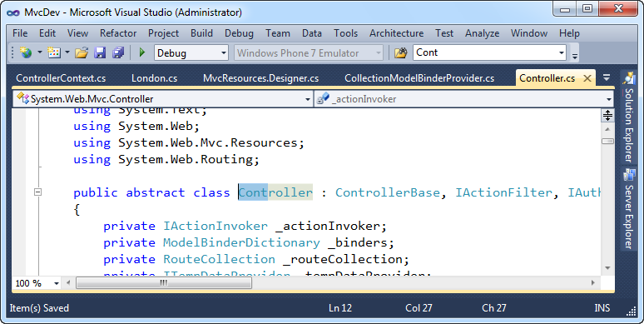The image size is (644, 324).
Task: Open the View menu
Action: (x=77, y=33)
